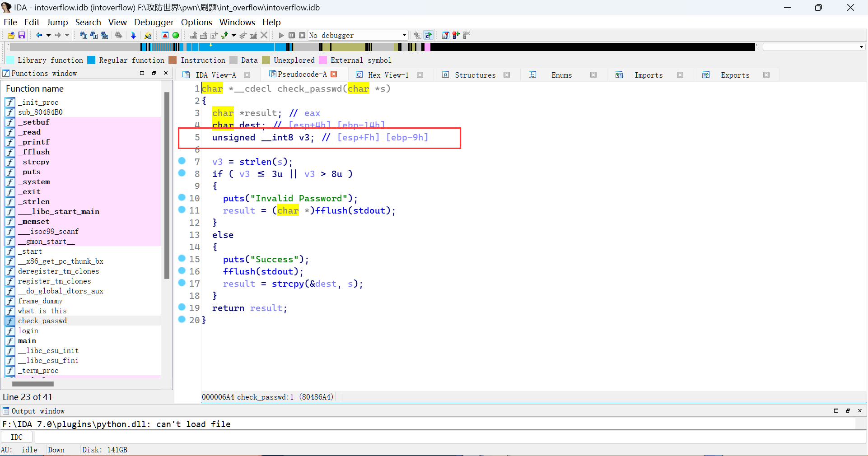This screenshot has width=868, height=456.
Task: Jump forward with the gray right arrow
Action: tap(58, 35)
